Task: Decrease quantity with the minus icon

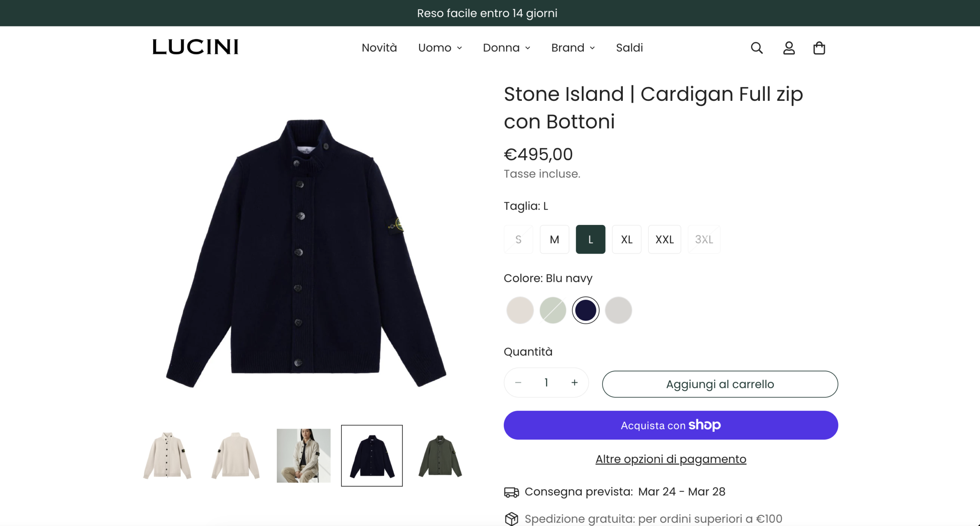Action: click(x=518, y=382)
